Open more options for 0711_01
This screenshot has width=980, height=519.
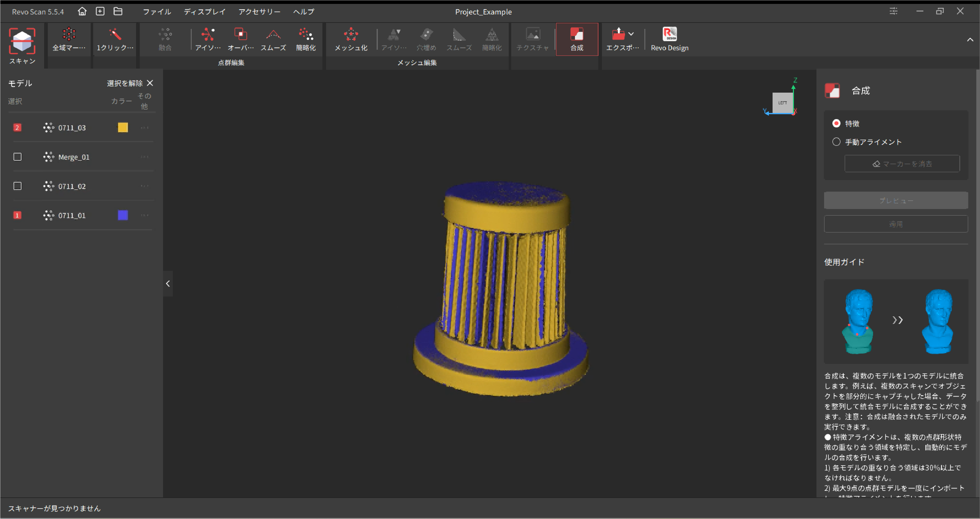pos(145,216)
